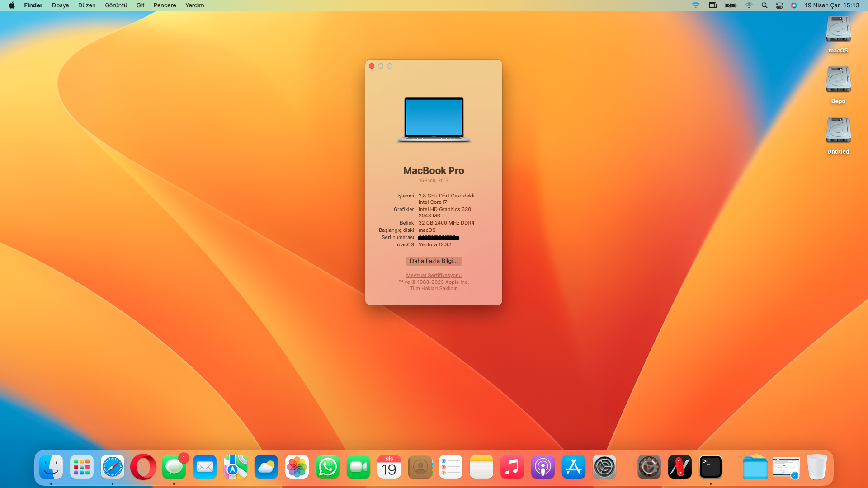Open Launchpad from the dock
Viewport: 868px width, 488px height.
coord(82,467)
